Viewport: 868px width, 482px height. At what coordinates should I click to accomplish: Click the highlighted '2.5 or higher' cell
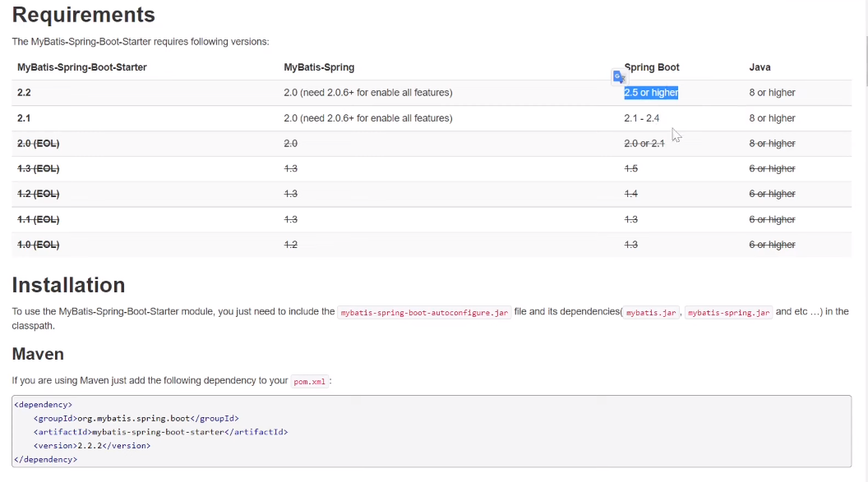pyautogui.click(x=651, y=93)
